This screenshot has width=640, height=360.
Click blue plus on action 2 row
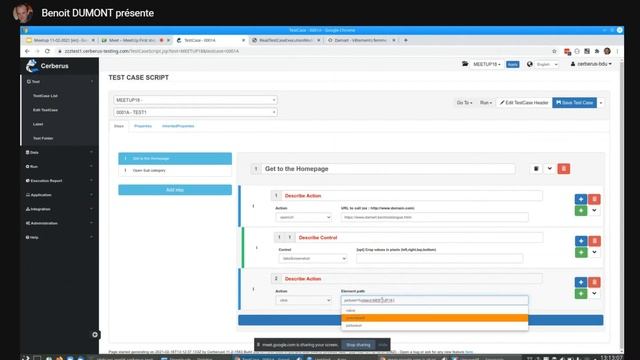click(581, 282)
